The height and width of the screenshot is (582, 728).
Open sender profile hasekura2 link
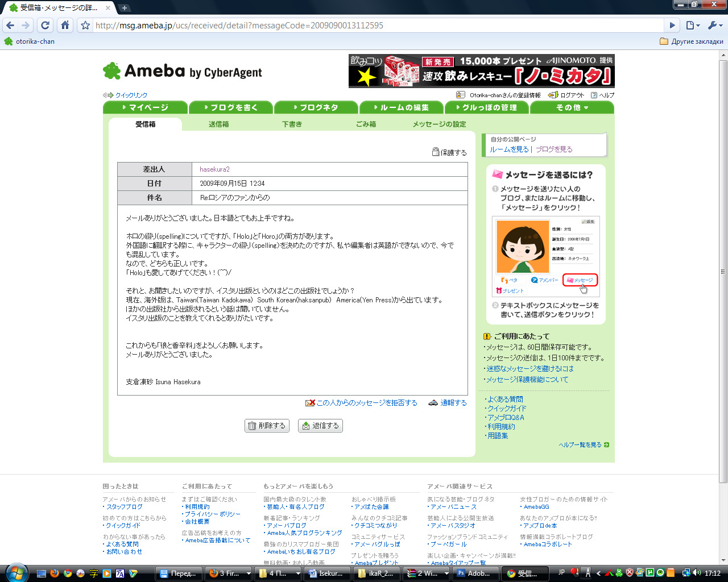pos(214,169)
